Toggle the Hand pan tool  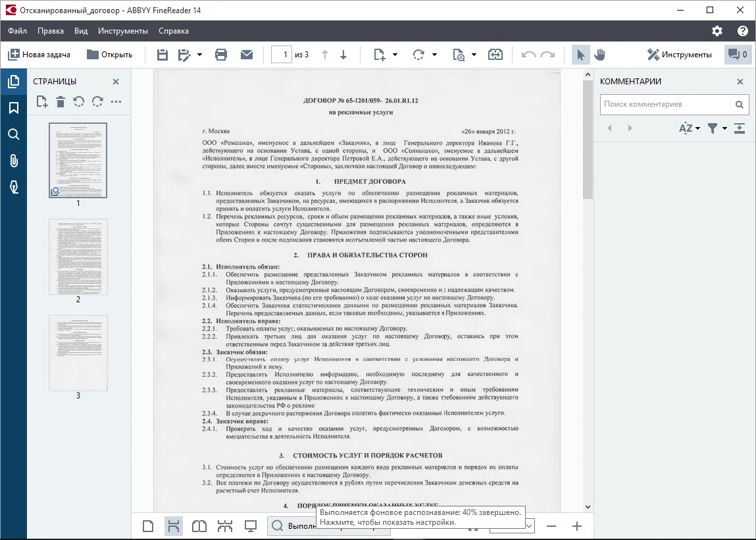point(599,55)
